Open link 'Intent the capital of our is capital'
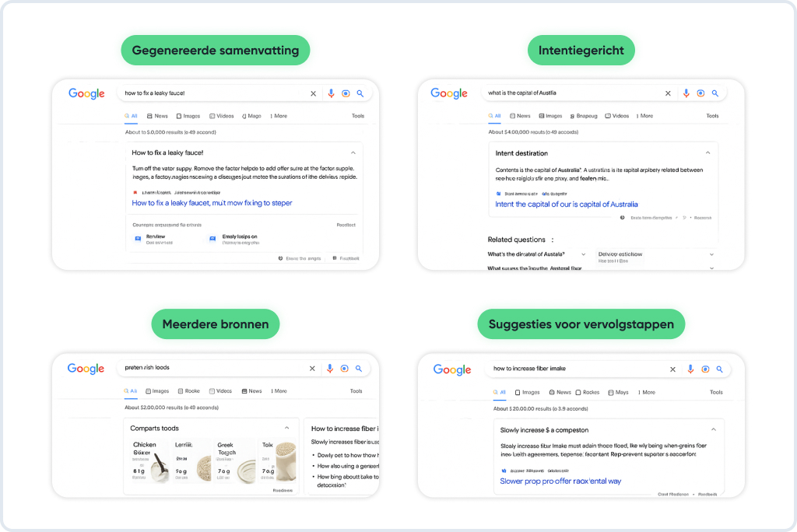This screenshot has width=797, height=532. pyautogui.click(x=567, y=205)
